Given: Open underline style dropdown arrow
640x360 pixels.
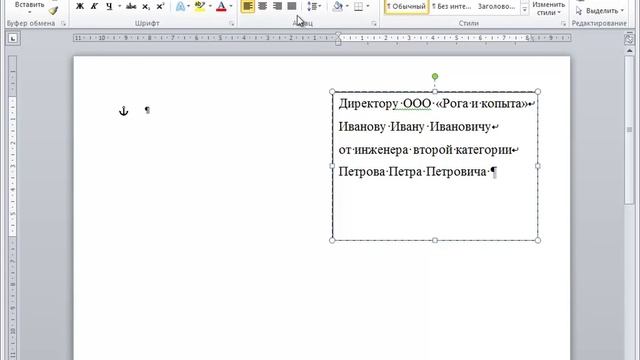Looking at the screenshot, I should 119,6.
